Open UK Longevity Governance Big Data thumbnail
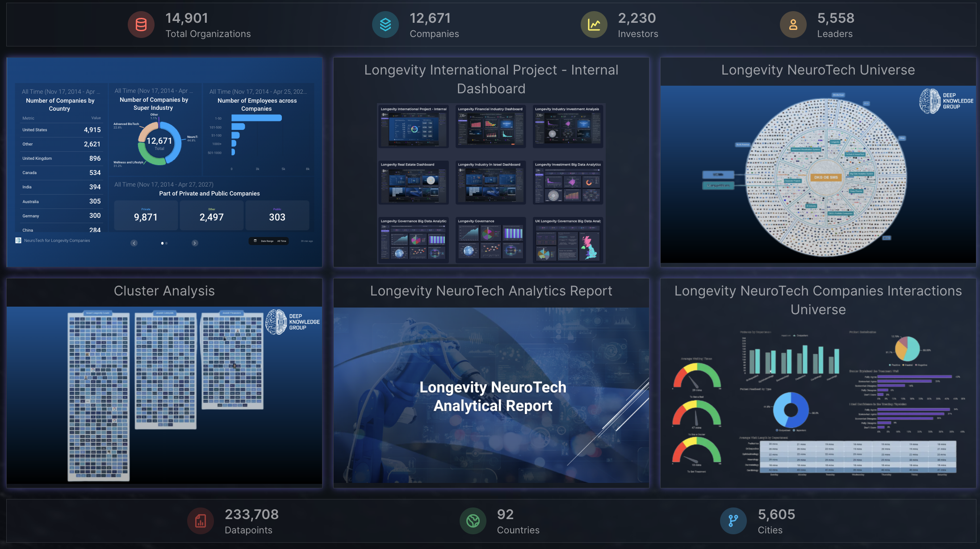The image size is (980, 549). [568, 239]
